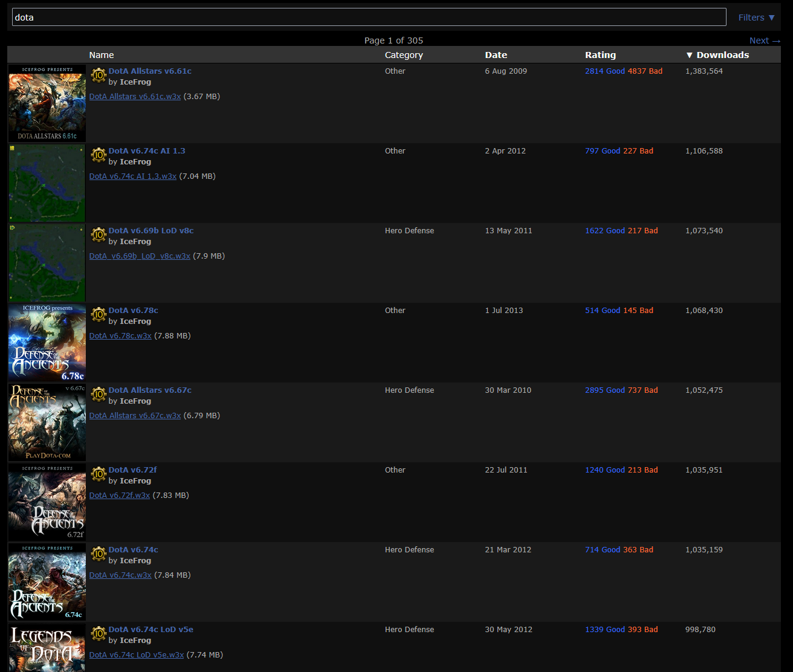The height and width of the screenshot is (672, 793).
Task: Open the DotA v6.72f cover thumbnail
Action: click(x=47, y=502)
